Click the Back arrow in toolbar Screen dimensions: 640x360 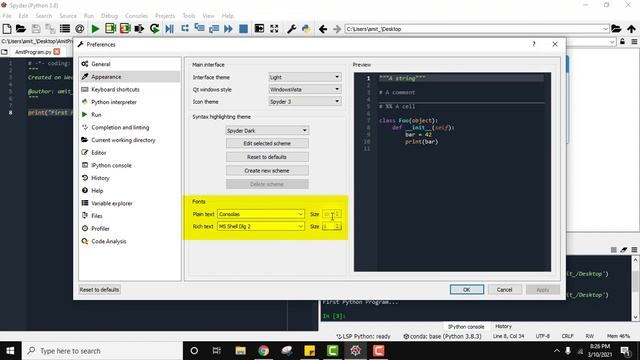point(323,29)
